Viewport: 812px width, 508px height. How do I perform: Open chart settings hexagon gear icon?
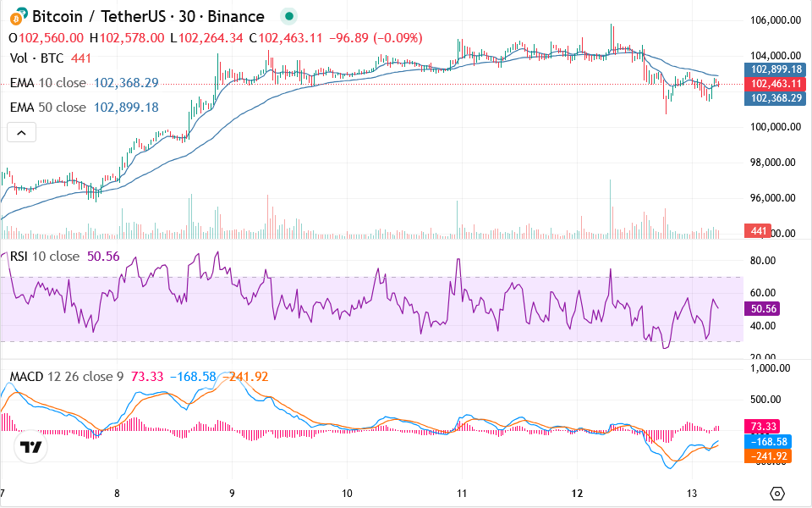click(777, 494)
